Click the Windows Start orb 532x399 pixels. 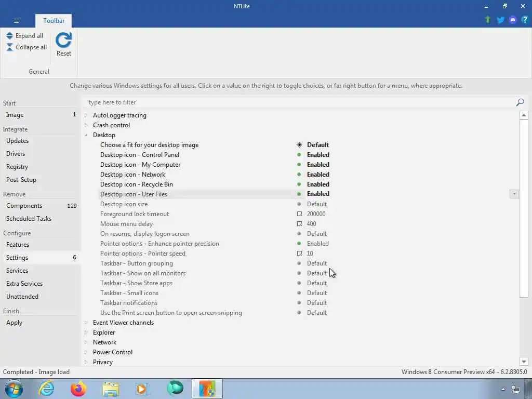click(14, 389)
